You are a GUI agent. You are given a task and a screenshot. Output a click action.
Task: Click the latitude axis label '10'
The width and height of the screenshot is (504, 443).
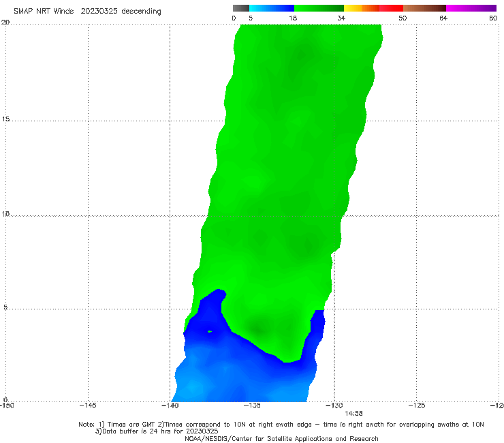[x=5, y=213]
